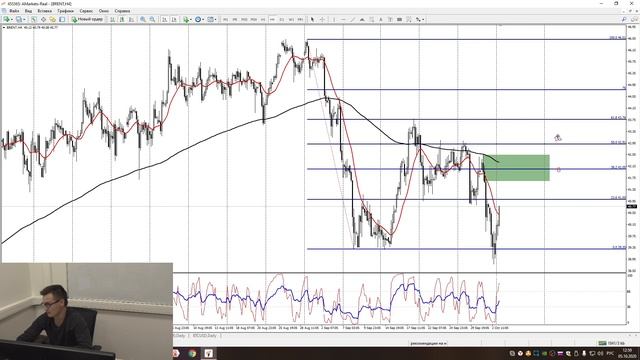Screen dimensions: 640x360
Task: Open the Графики menu
Action: (x=65, y=11)
